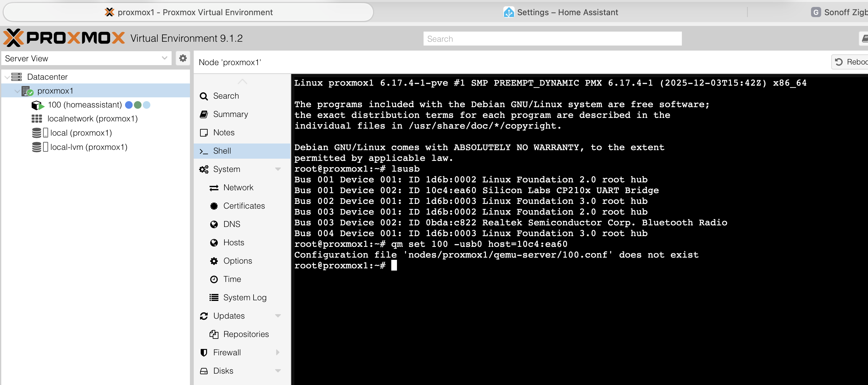Click the blue tag dot on homeassistant
The height and width of the screenshot is (385, 868).
[x=129, y=105]
